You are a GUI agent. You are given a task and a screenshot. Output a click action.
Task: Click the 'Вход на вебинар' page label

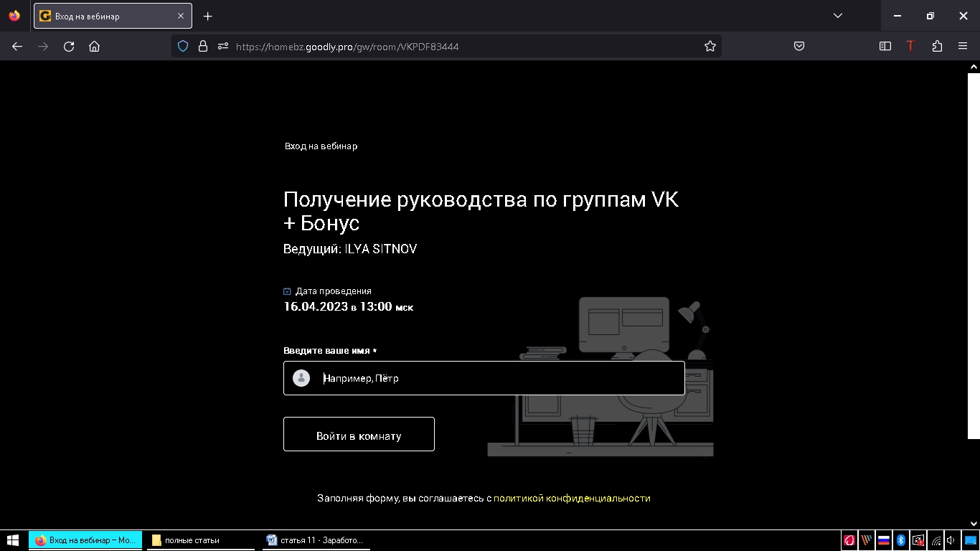[321, 146]
